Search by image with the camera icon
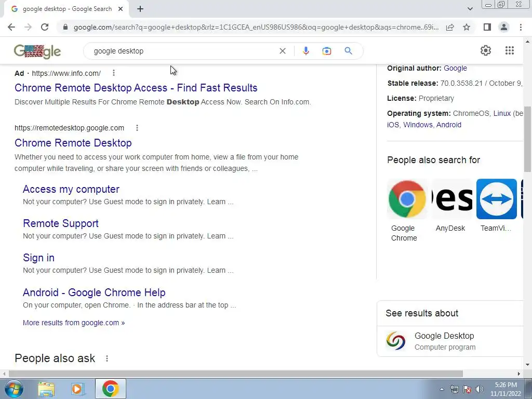This screenshot has height=399, width=532. 326,51
